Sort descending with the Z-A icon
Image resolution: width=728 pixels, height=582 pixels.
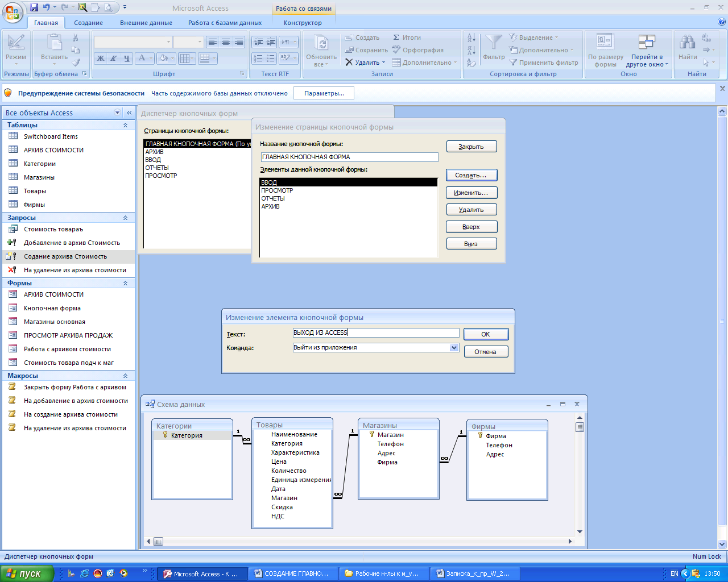coord(471,50)
